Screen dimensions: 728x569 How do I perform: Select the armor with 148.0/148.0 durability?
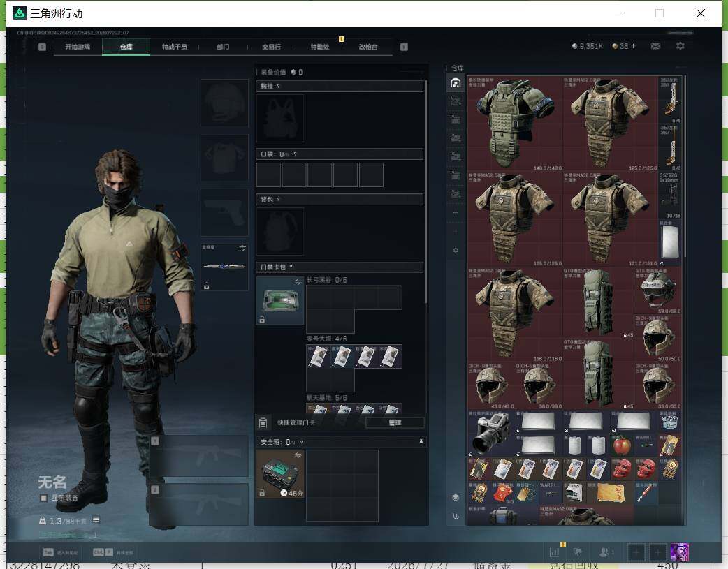coord(515,124)
